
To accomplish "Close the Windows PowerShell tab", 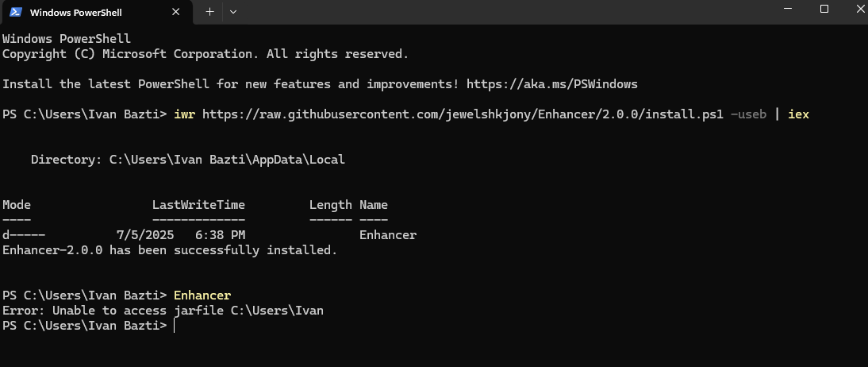I will (x=175, y=12).
